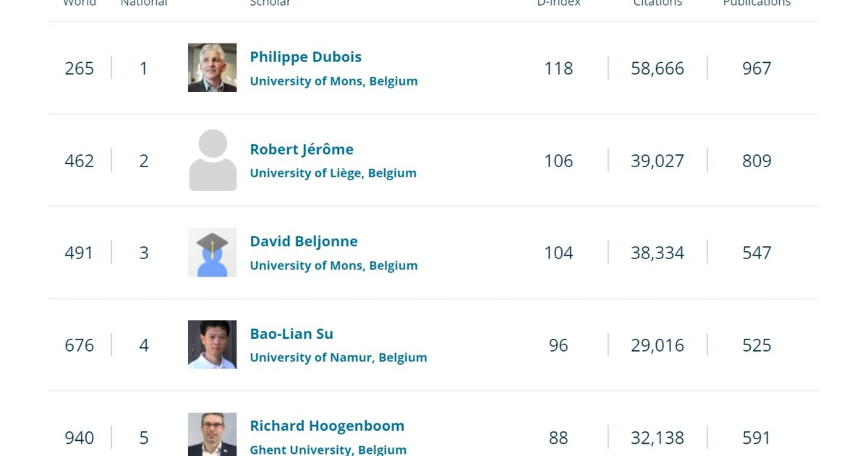Open Robert Jérôme scholar name link

(302, 149)
